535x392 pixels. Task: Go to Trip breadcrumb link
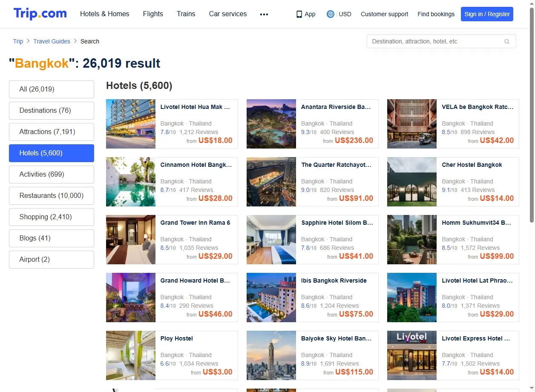click(x=18, y=41)
